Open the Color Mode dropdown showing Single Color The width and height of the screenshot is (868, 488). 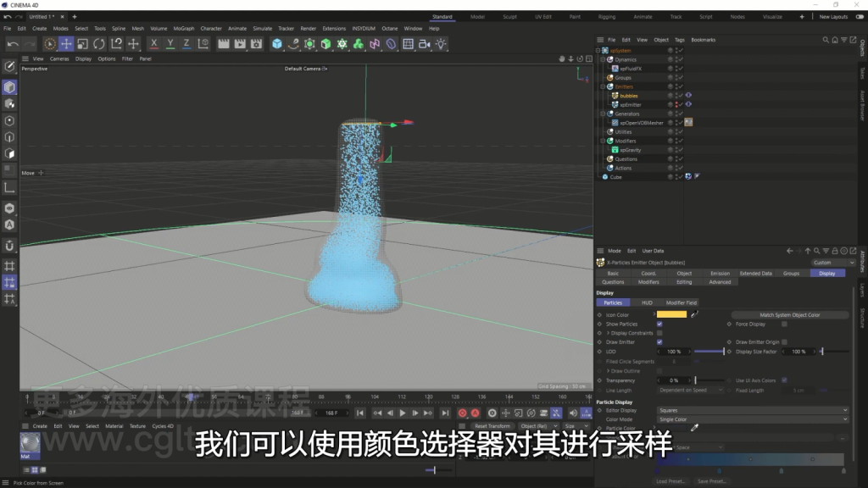[x=753, y=419]
